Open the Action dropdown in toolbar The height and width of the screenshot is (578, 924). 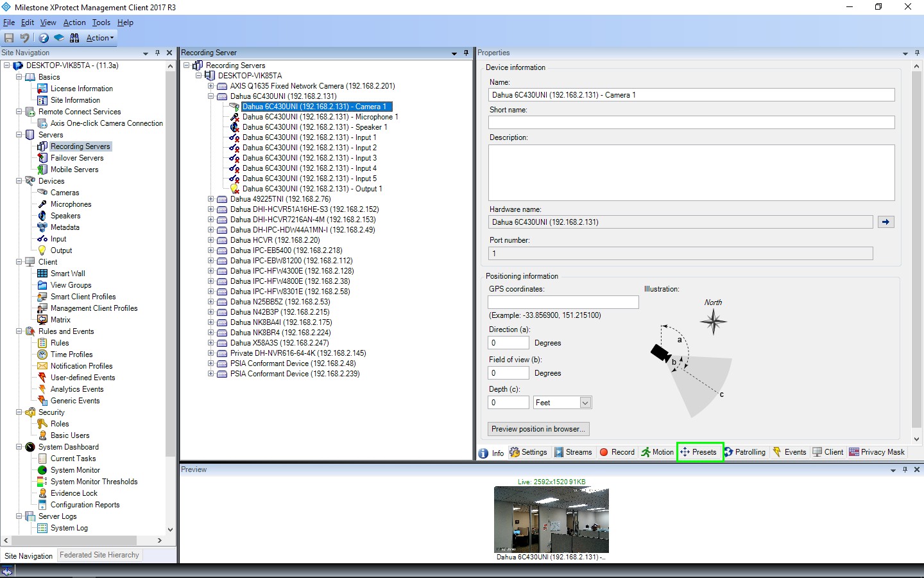tap(99, 38)
